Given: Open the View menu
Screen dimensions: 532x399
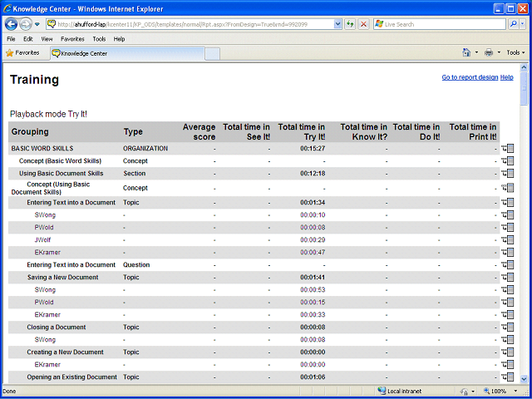Looking at the screenshot, I should [47, 39].
